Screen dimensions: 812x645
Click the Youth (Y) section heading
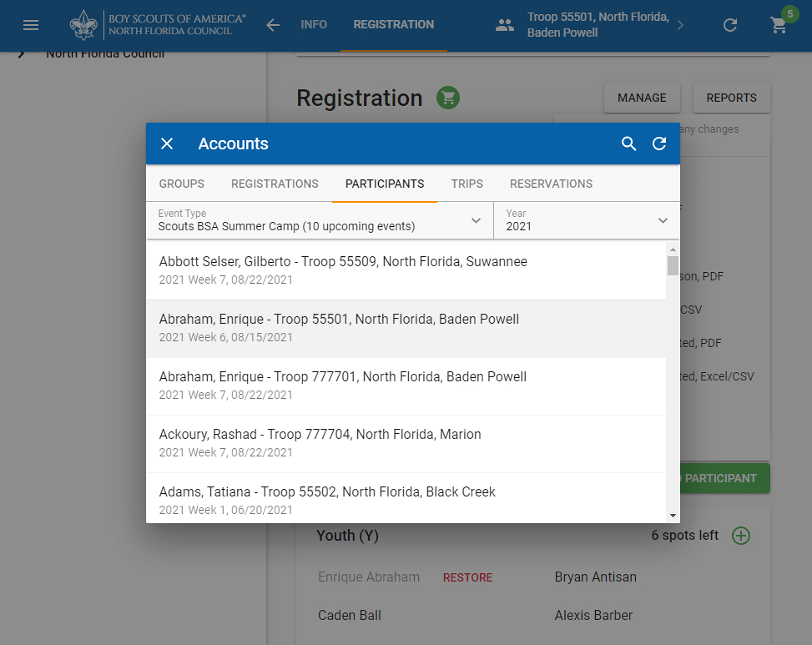(x=347, y=535)
